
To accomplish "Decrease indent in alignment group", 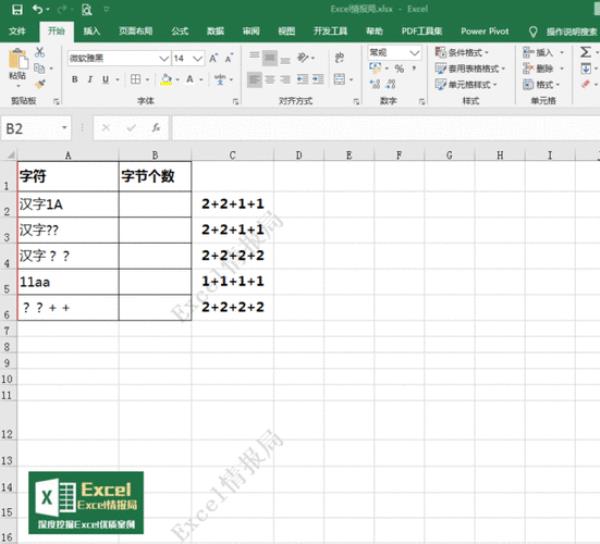I will 303,79.
